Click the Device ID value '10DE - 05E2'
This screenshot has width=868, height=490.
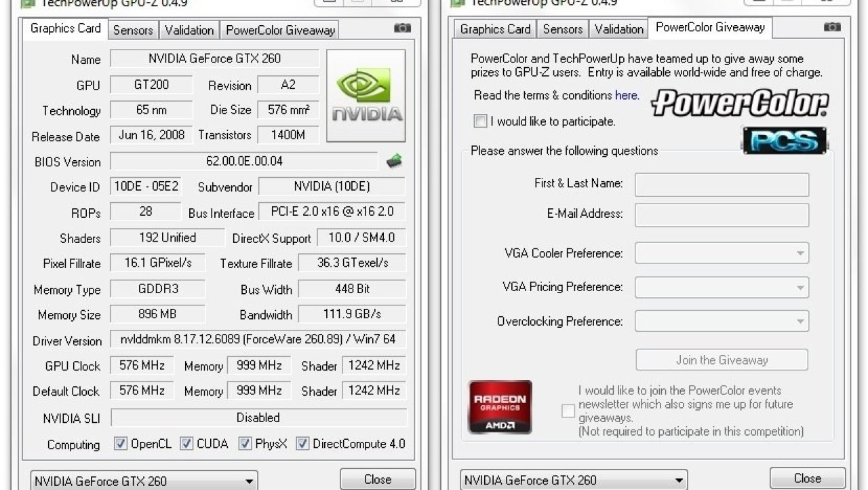point(146,187)
